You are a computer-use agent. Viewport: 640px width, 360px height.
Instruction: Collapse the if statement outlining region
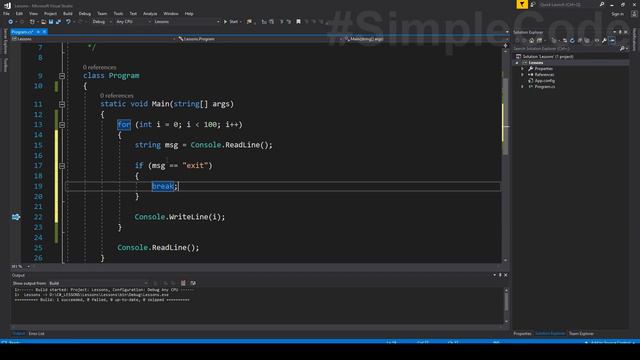click(x=62, y=166)
